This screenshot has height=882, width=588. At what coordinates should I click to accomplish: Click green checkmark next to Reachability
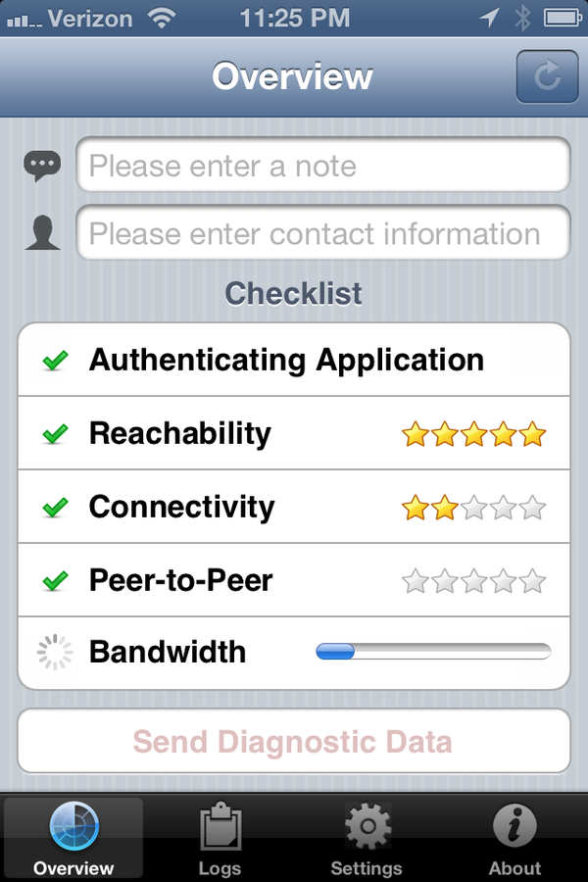tap(55, 434)
